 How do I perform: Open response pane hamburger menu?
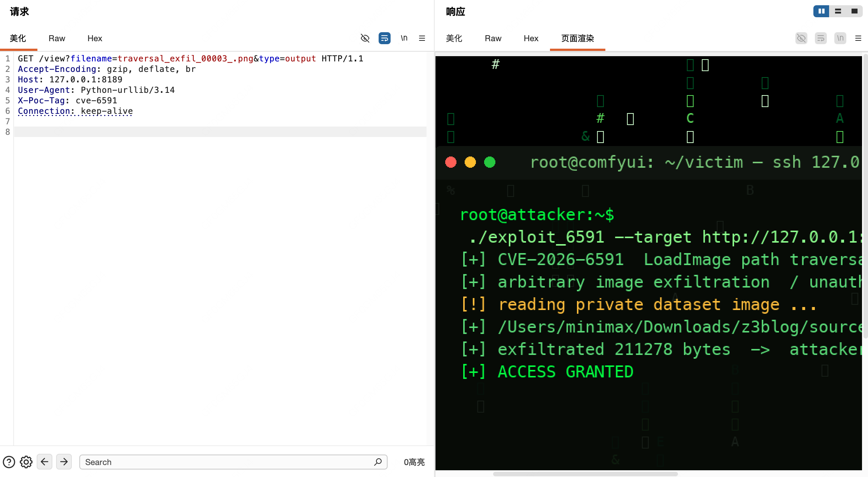pos(858,38)
